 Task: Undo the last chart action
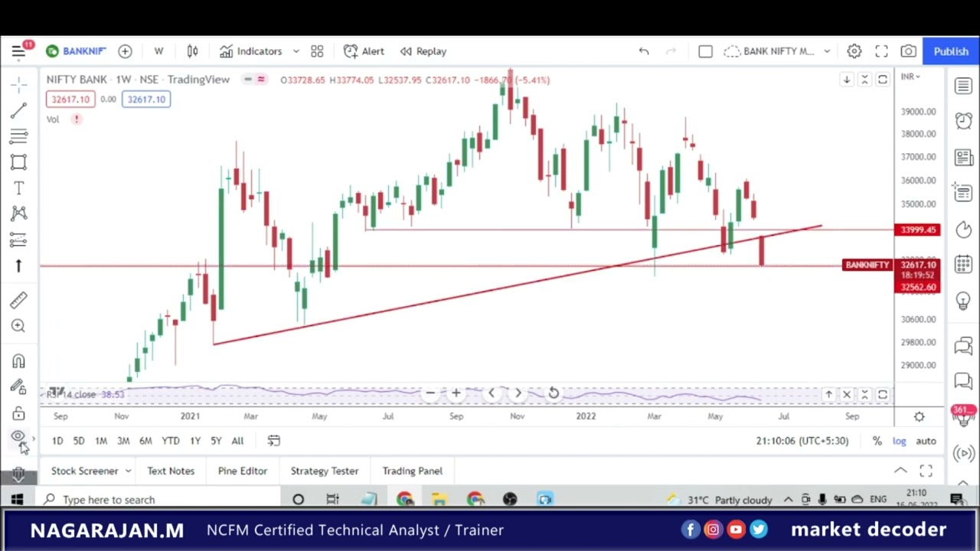click(644, 51)
